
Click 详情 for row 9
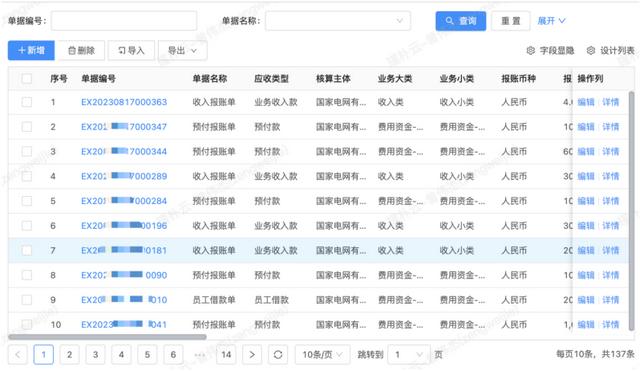[x=611, y=300]
